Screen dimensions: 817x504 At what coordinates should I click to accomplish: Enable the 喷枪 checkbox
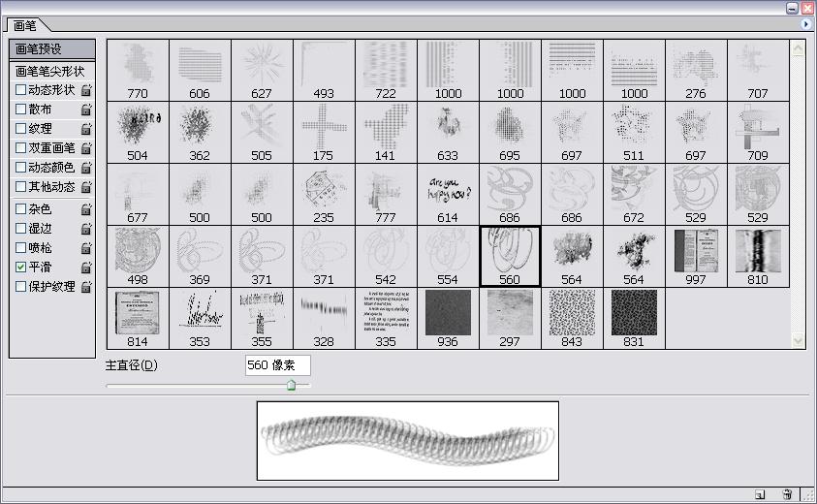[x=21, y=247]
